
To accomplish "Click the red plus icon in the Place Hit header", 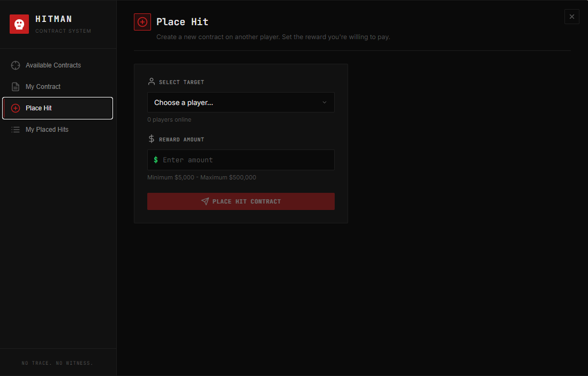I will tap(142, 22).
